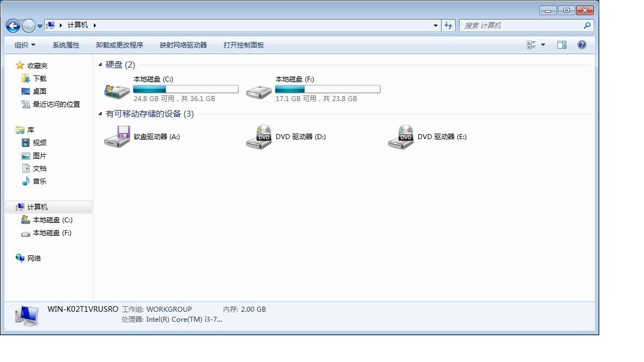Click 卸载或更改程序 in the toolbar

[x=120, y=45]
